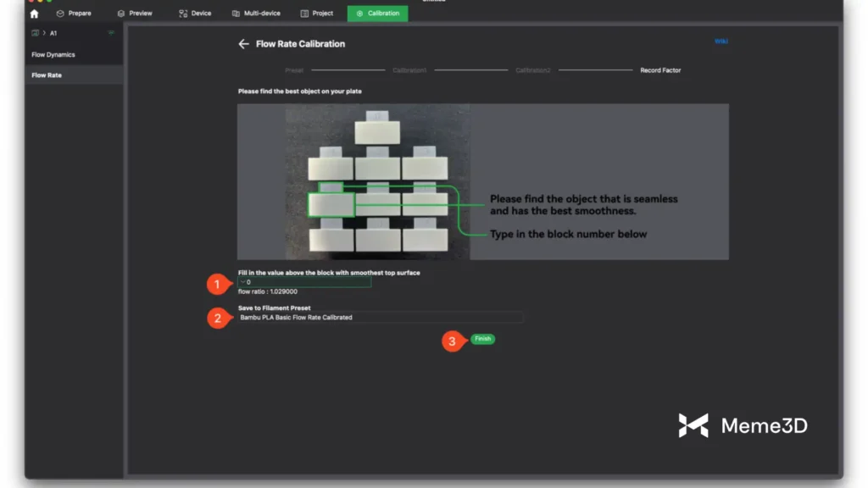Open the Multi-device tab
The height and width of the screenshot is (488, 868).
[x=257, y=14]
